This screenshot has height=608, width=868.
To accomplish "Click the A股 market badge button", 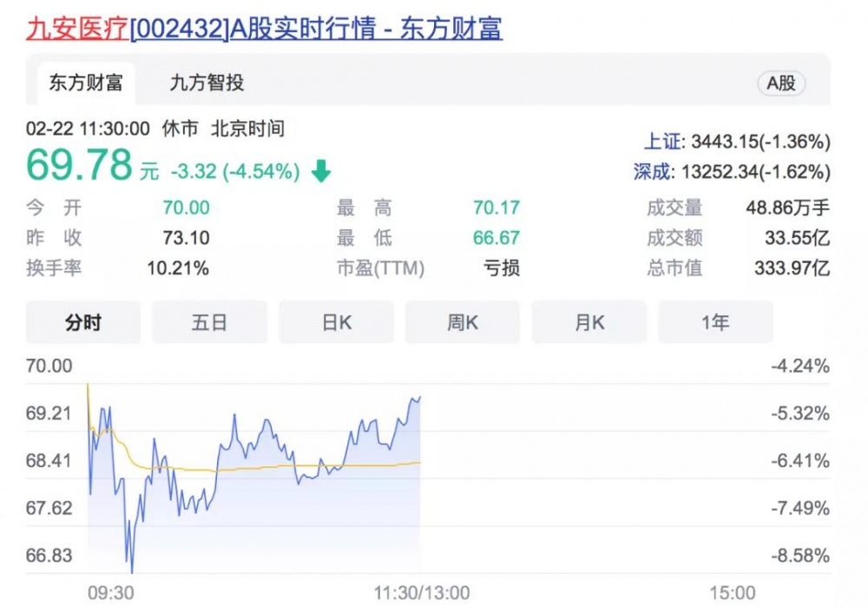I will [780, 83].
